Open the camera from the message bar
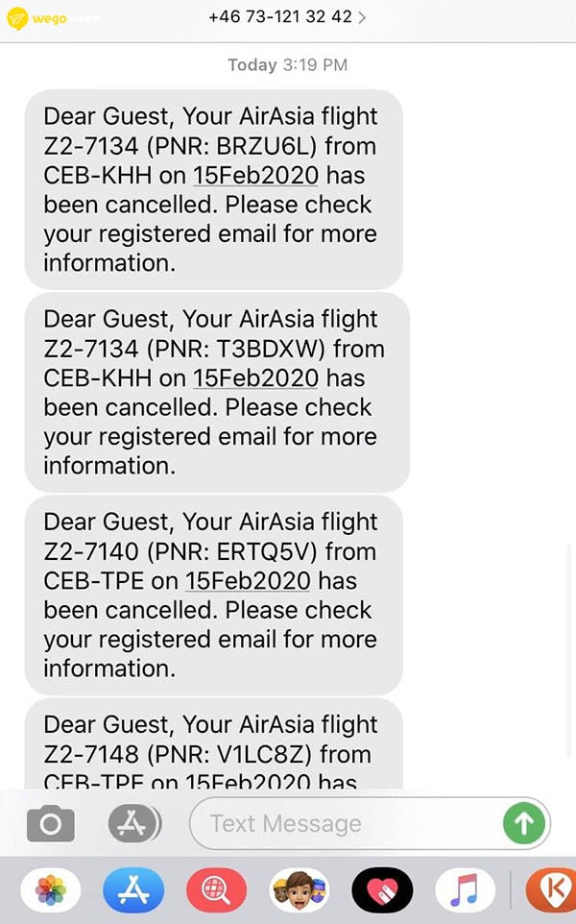This screenshot has height=924, width=576. click(51, 823)
